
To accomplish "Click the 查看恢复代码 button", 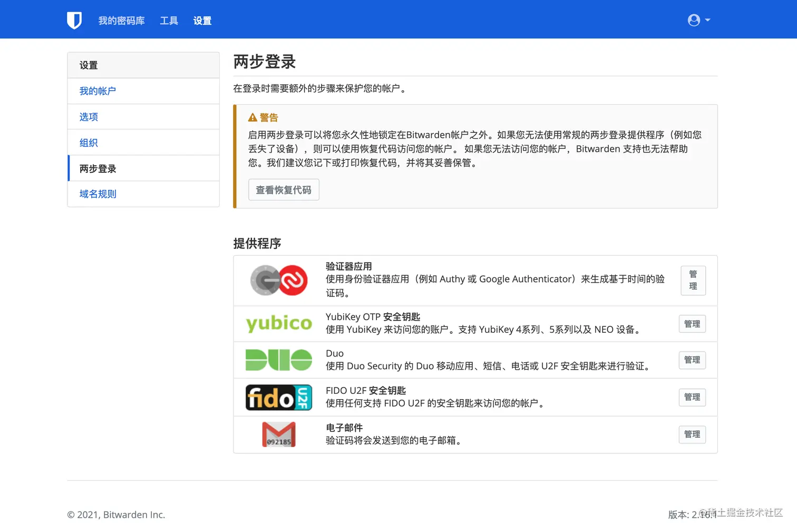I will (x=284, y=189).
